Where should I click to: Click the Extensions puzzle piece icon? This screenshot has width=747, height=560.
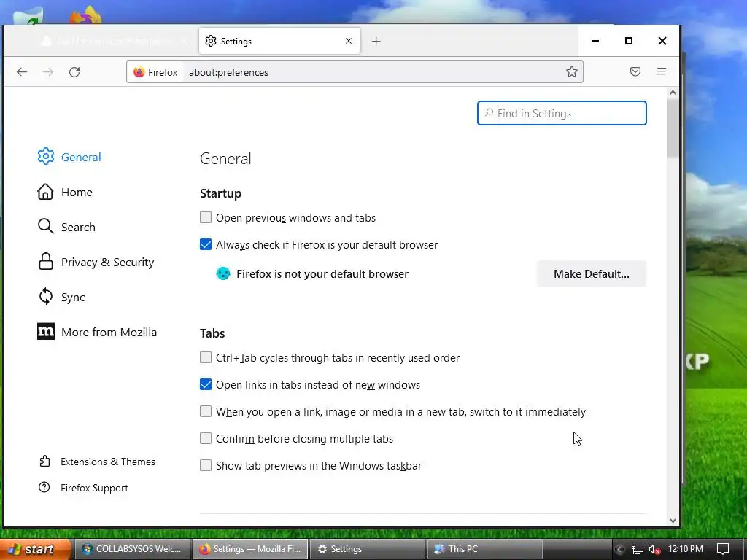[x=44, y=461]
